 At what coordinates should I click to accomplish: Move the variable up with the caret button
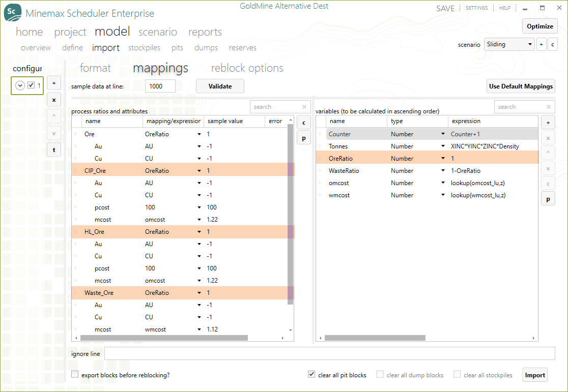(548, 153)
